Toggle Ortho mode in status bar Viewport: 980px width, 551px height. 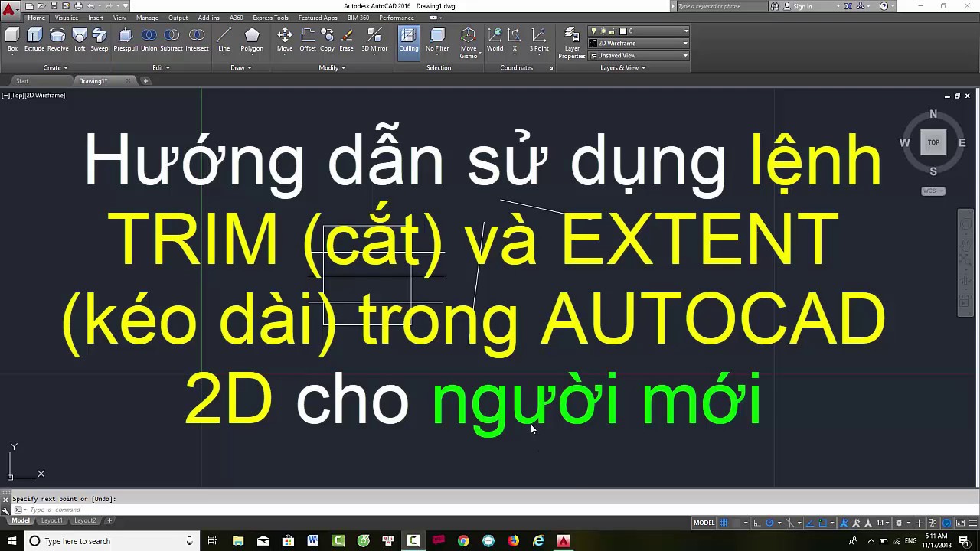[x=756, y=523]
